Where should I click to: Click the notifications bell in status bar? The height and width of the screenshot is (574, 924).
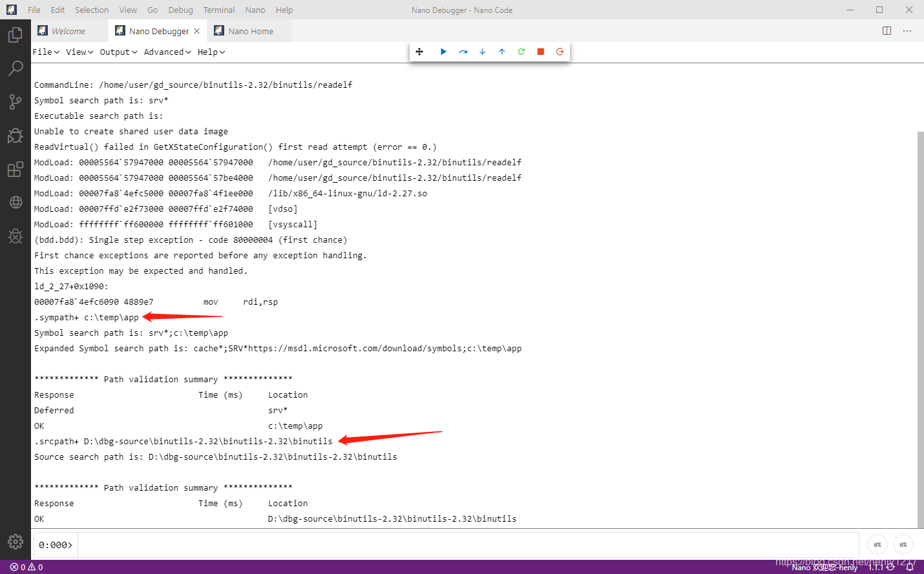point(910,567)
